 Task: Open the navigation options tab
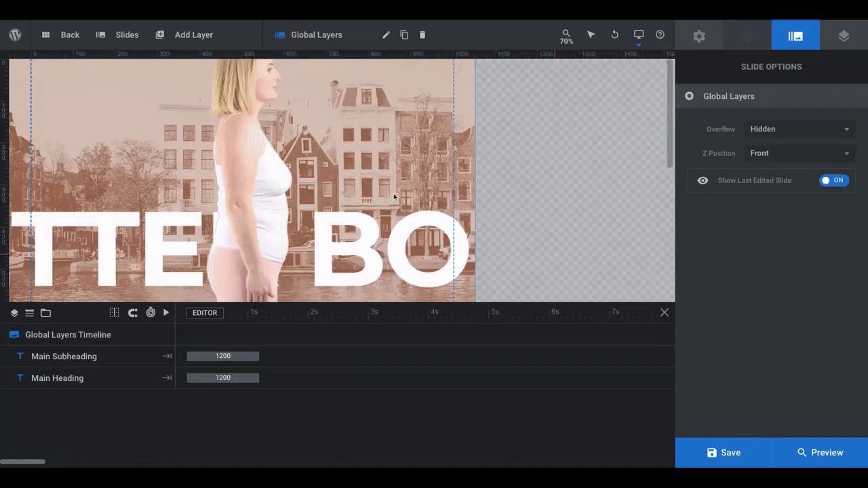point(747,35)
